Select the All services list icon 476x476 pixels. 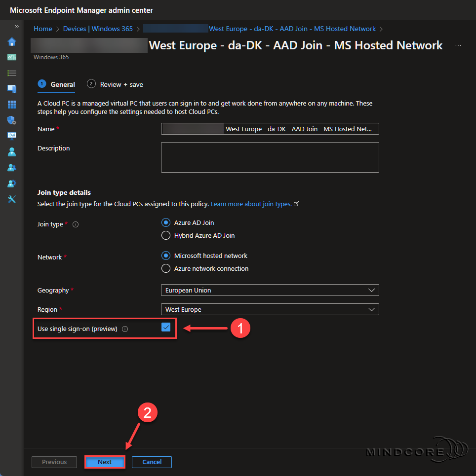coord(12,73)
